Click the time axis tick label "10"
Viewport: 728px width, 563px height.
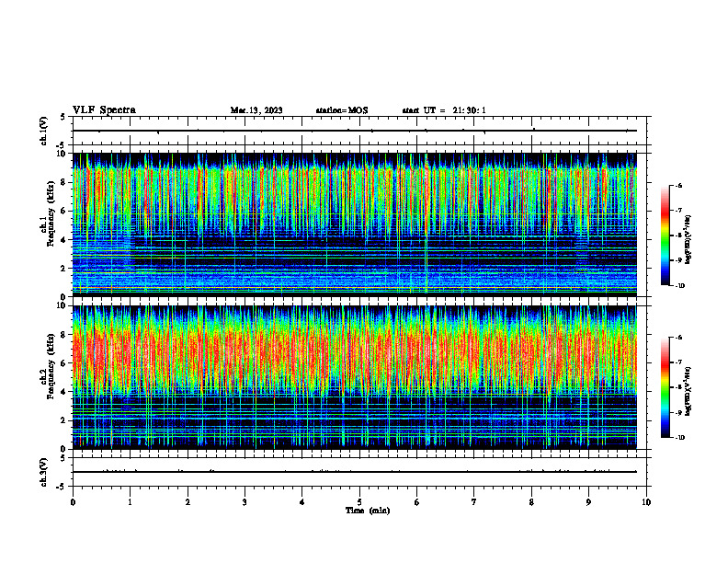(646, 502)
